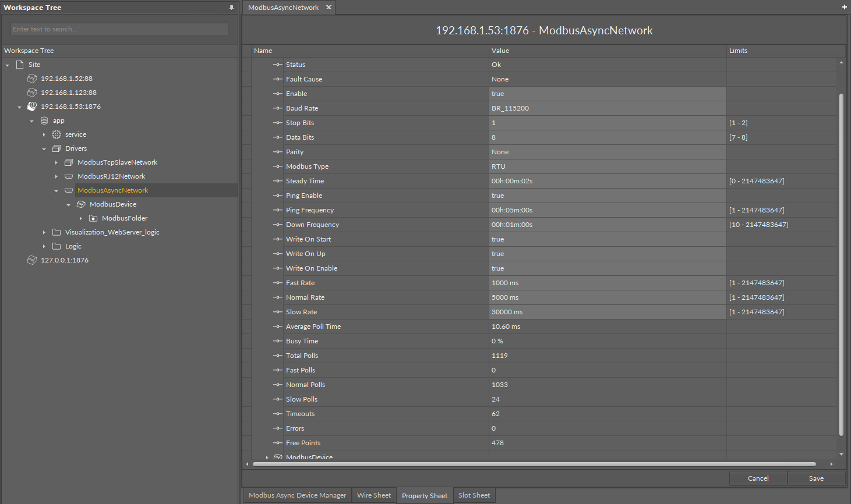Click the Site document icon in tree
This screenshot has height=504, width=851.
point(20,65)
